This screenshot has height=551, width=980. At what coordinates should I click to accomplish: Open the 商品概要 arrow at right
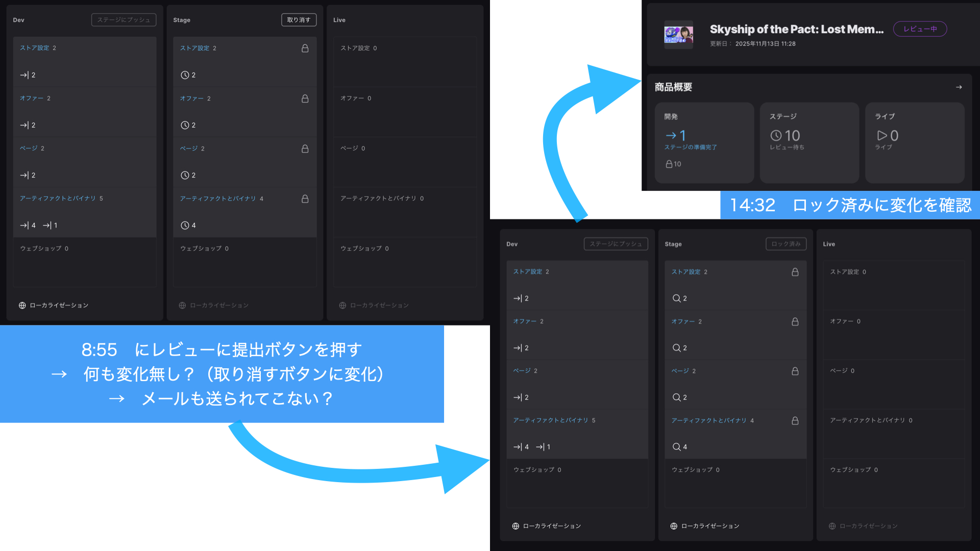[959, 87]
